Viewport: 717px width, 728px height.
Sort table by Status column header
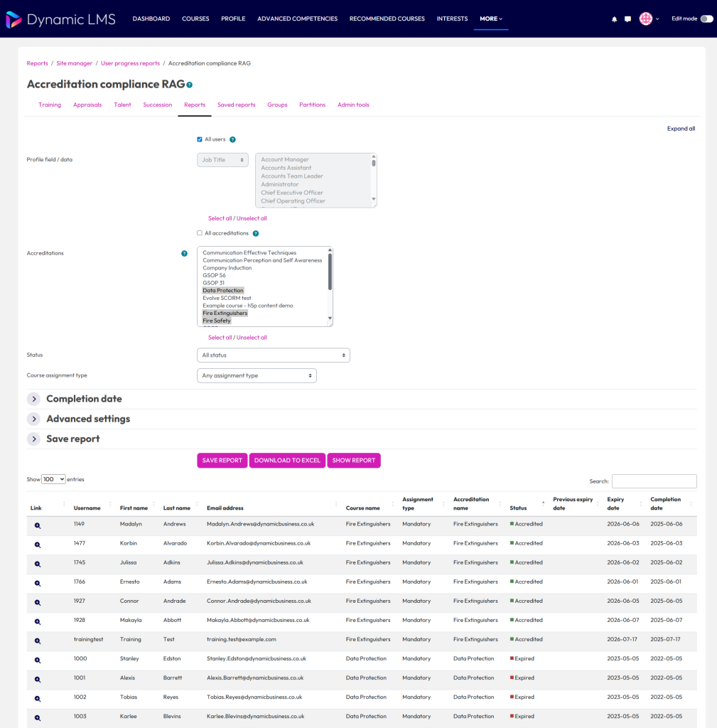(x=518, y=508)
